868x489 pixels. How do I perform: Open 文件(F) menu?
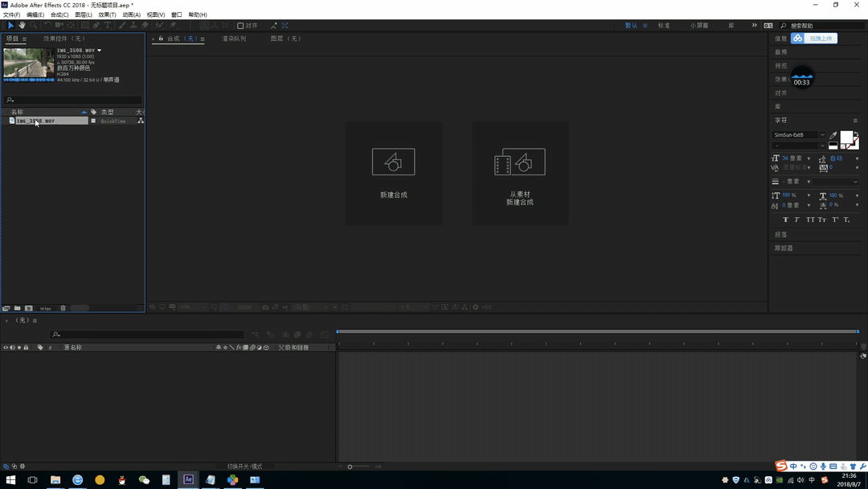pos(11,15)
